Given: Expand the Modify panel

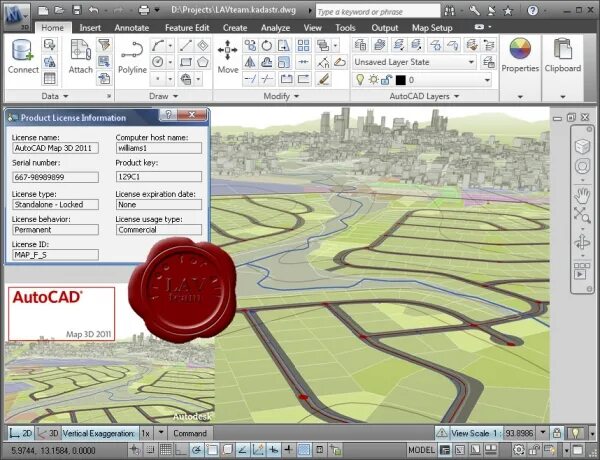Looking at the screenshot, I should 281,96.
